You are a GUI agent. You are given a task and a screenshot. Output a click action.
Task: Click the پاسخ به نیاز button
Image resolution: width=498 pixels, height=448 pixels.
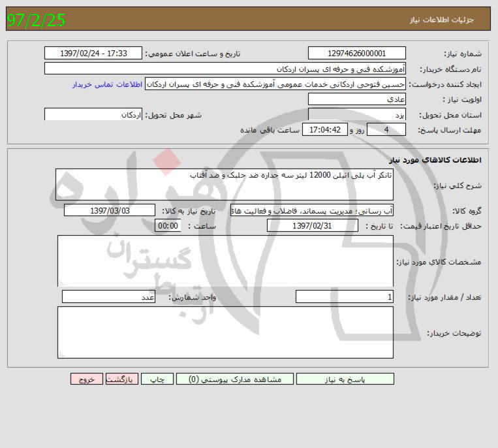[345, 379]
